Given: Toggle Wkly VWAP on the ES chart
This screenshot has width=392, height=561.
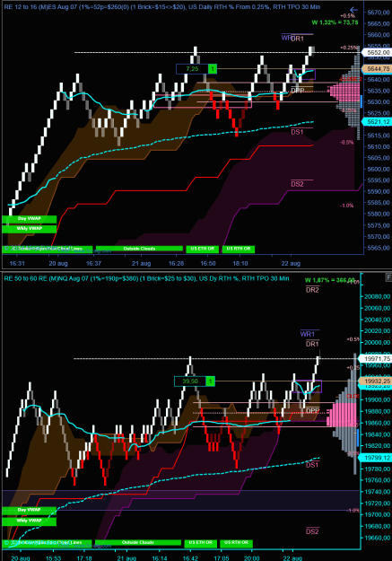Looking at the screenshot, I should coord(30,229).
